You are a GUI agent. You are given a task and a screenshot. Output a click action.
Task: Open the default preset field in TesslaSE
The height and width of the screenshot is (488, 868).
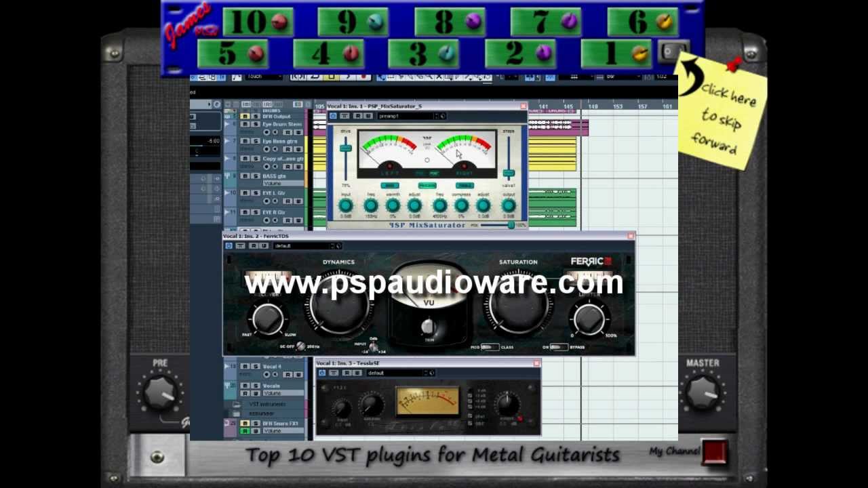coord(395,373)
